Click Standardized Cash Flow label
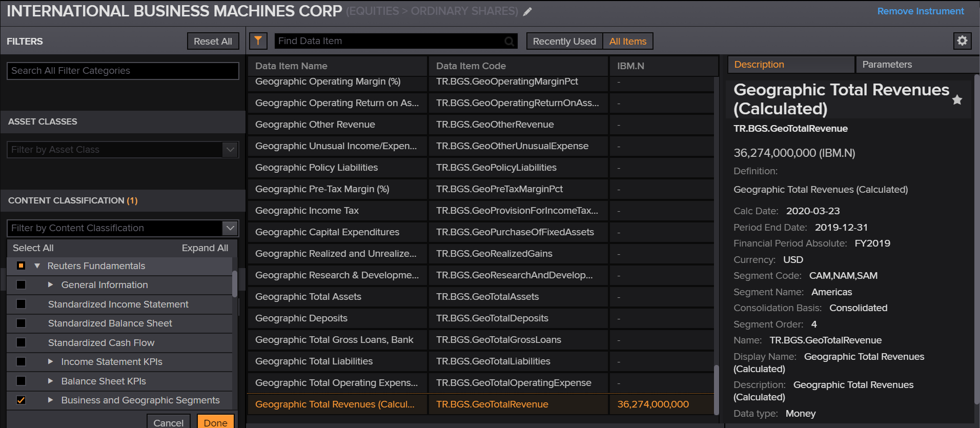Screen dimensions: 980x428 101,343
